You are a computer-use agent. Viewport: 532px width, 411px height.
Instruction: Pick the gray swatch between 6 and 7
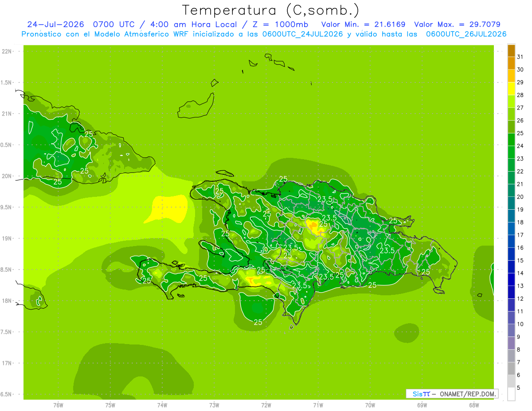tap(511, 369)
